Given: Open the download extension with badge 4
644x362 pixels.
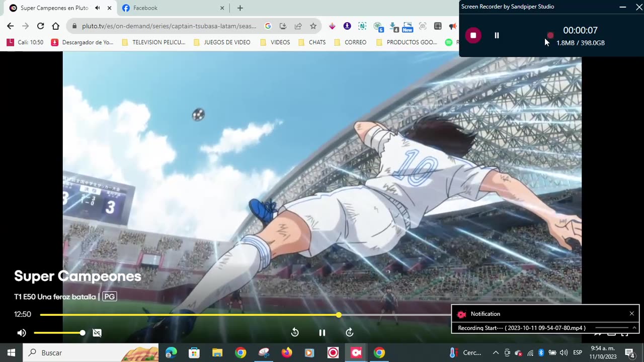Looking at the screenshot, I should [x=393, y=27].
